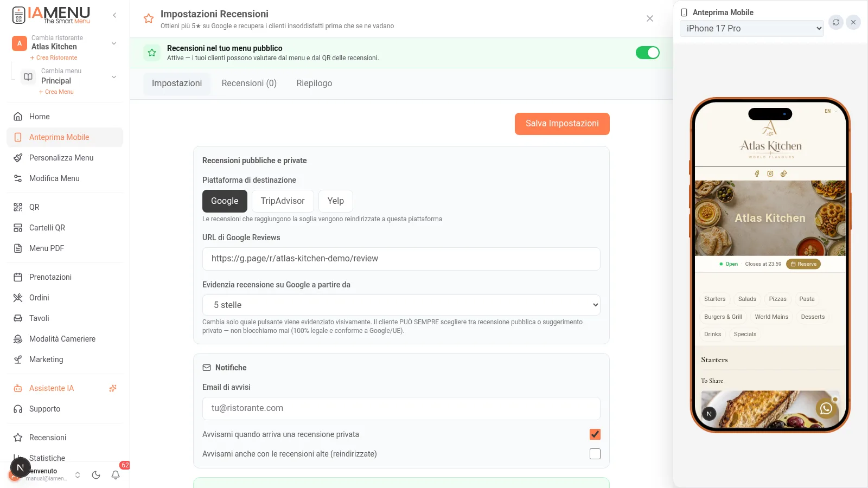
Task: Select the Pasta category chip
Action: pyautogui.click(x=807, y=299)
